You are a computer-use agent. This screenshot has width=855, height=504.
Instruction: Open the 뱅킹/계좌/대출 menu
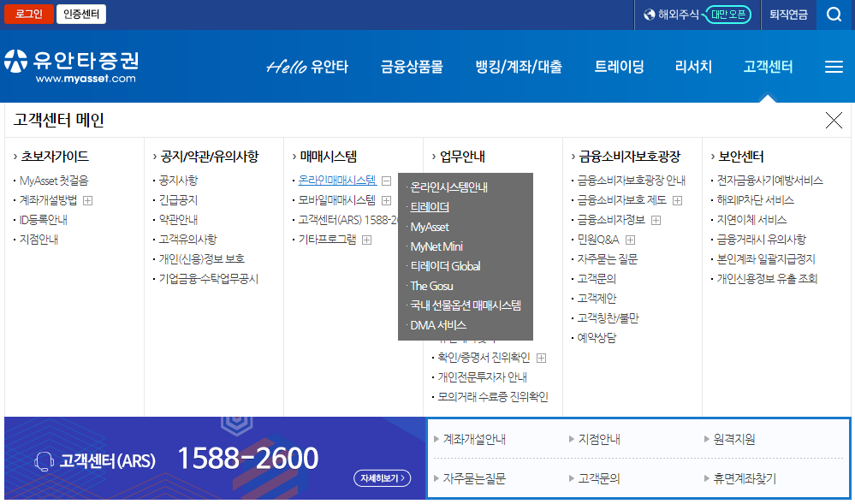519,67
